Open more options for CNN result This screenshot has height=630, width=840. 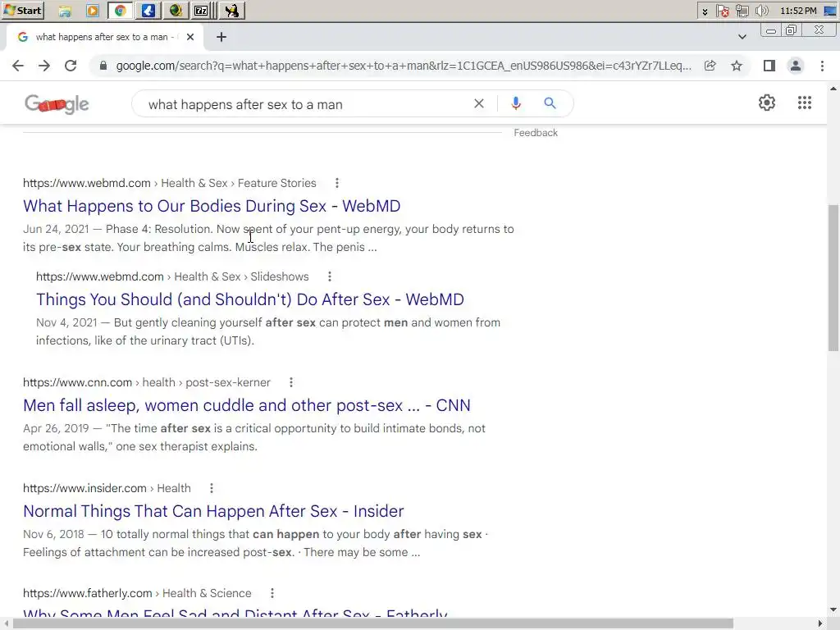(291, 382)
